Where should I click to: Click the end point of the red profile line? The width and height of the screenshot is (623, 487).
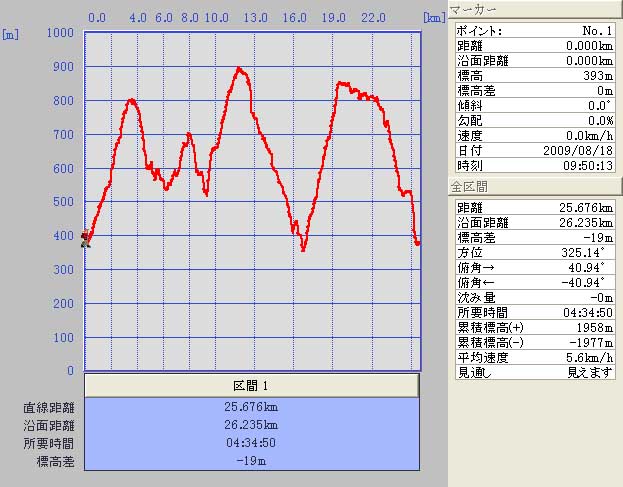(x=418, y=243)
